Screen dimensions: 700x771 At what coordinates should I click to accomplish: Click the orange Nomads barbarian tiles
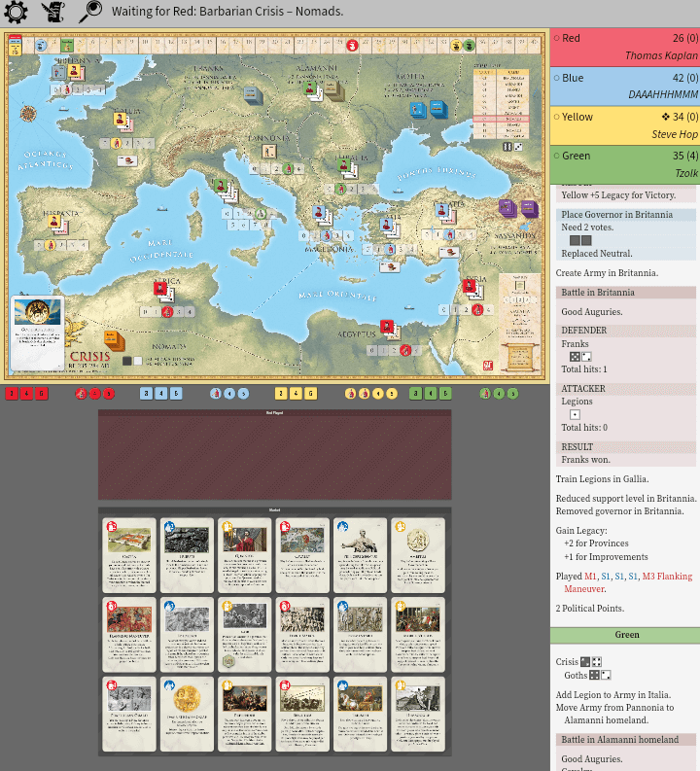pyautogui.click(x=114, y=340)
